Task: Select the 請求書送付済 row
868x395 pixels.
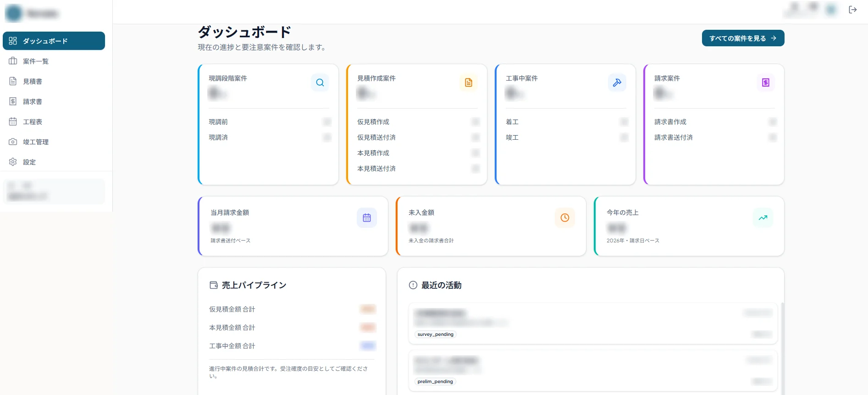Action: 715,137
